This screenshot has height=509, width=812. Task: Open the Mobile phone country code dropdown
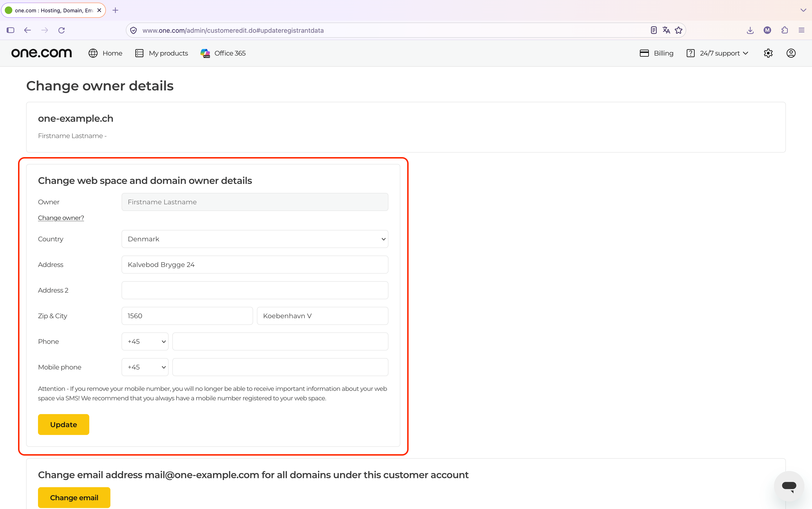click(x=145, y=367)
